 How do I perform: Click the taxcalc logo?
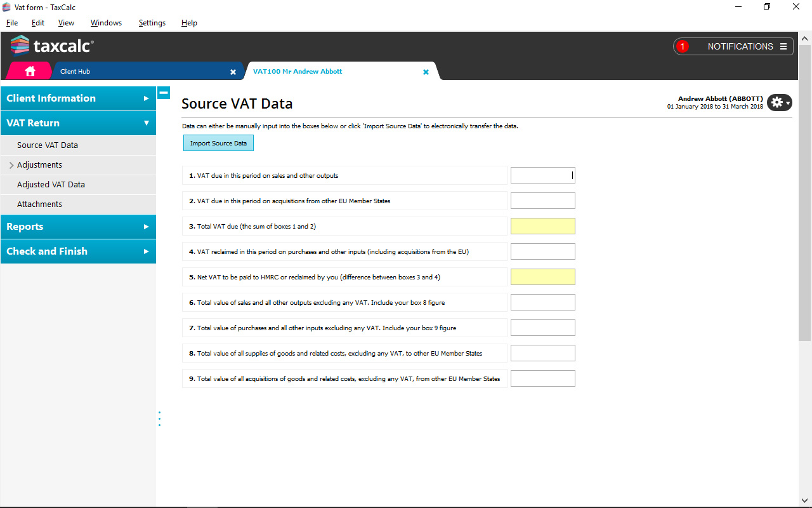52,46
